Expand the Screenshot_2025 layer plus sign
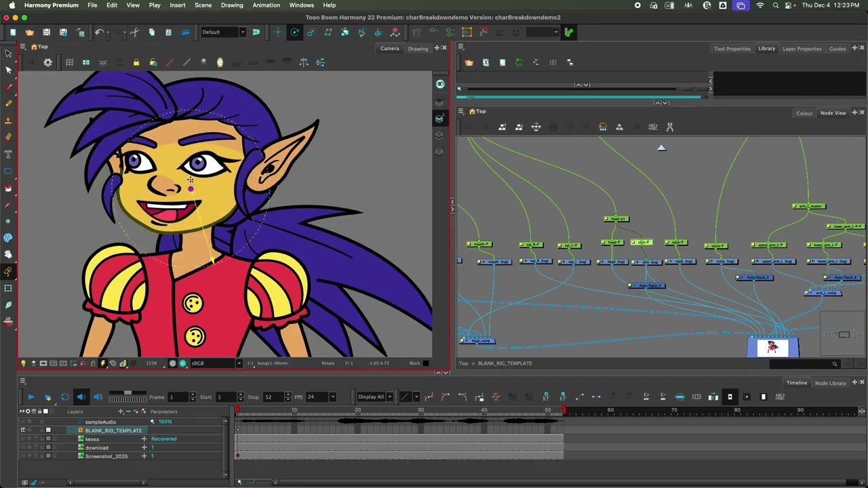Image resolution: width=868 pixels, height=488 pixels. (x=144, y=456)
